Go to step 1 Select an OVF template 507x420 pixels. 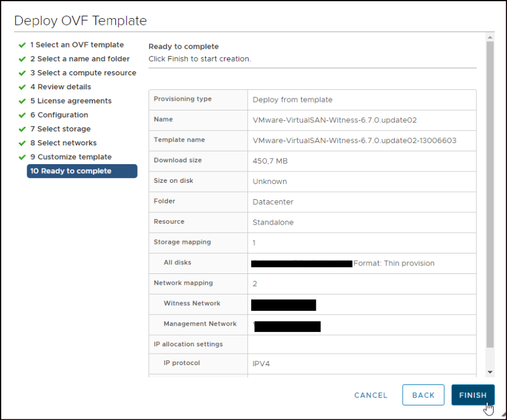(77, 45)
